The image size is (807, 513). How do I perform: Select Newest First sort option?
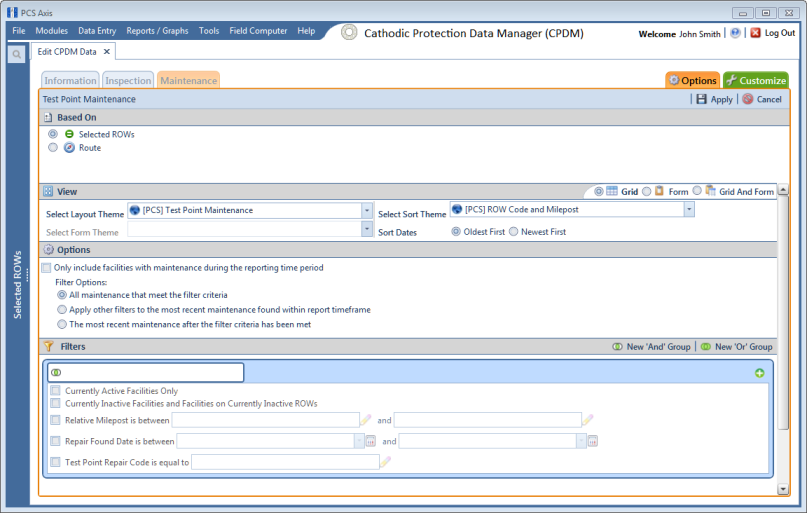(x=514, y=232)
